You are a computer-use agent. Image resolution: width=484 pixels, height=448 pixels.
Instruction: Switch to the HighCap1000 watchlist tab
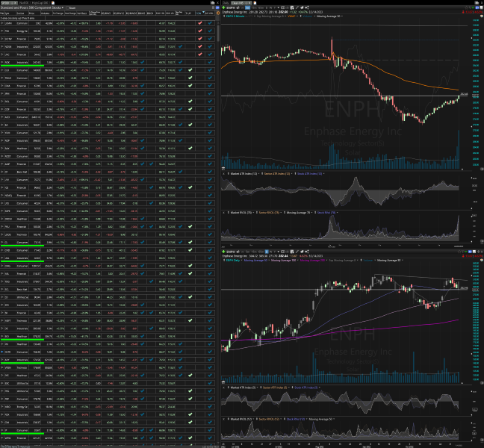click(40, 3)
